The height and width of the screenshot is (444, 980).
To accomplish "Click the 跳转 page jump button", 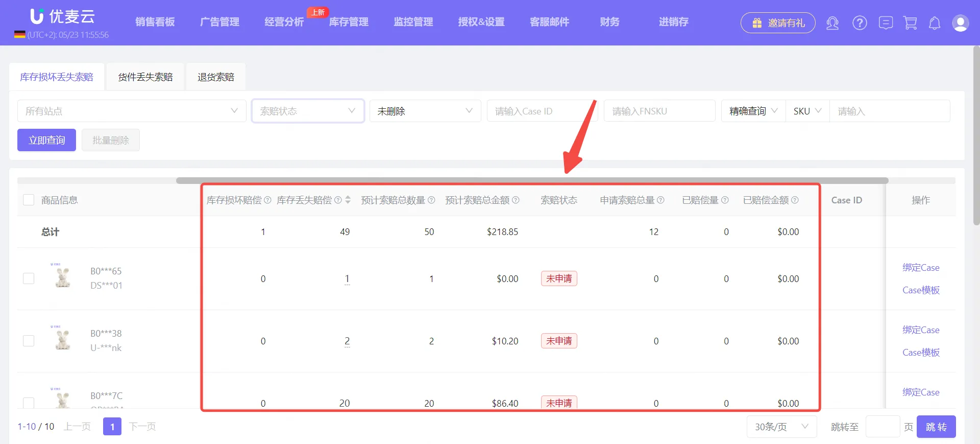I will (x=936, y=427).
